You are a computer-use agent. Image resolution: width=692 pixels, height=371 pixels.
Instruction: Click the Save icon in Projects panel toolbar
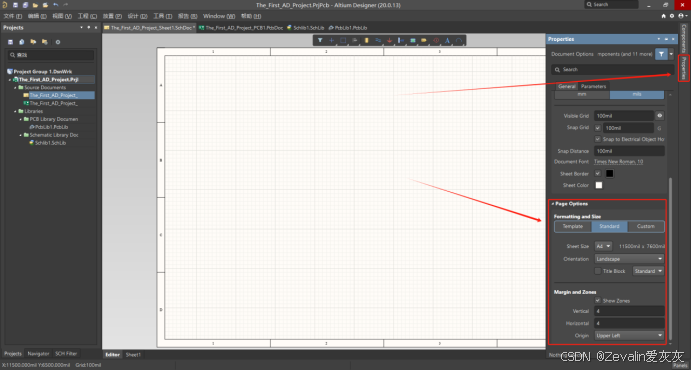pos(11,42)
